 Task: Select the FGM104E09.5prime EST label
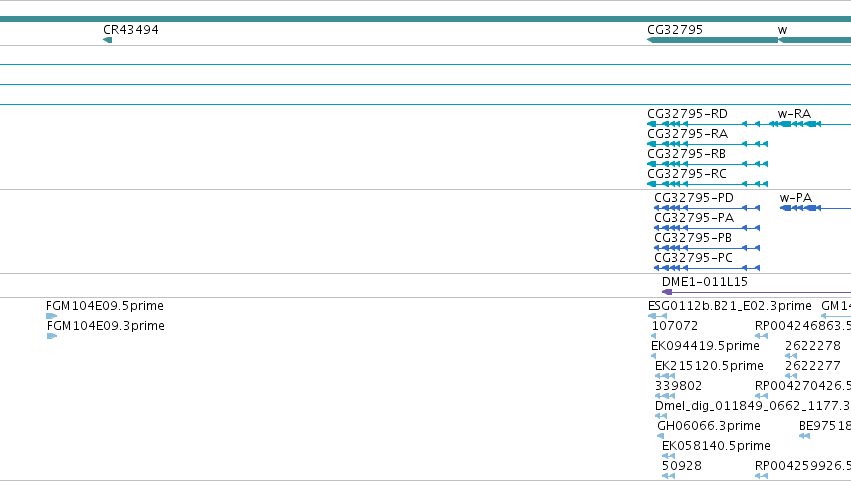(x=105, y=306)
